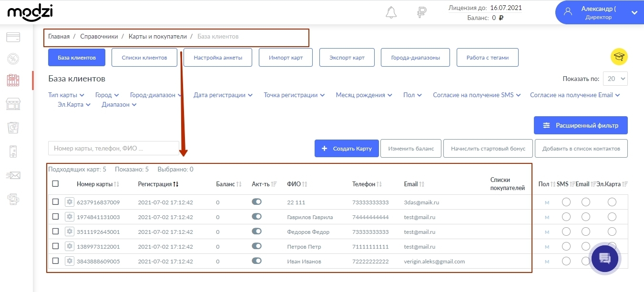Open the yellow graduation cap help icon

(619, 57)
